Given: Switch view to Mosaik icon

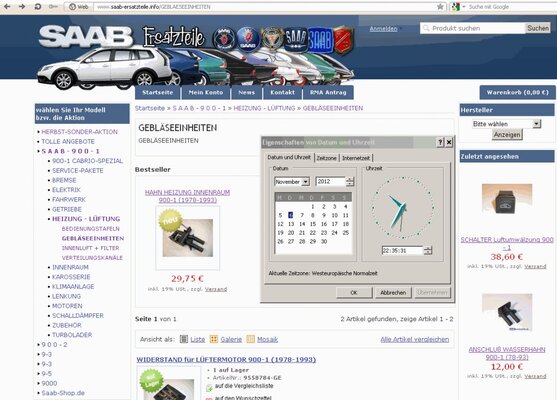Looking at the screenshot, I should tap(251, 339).
